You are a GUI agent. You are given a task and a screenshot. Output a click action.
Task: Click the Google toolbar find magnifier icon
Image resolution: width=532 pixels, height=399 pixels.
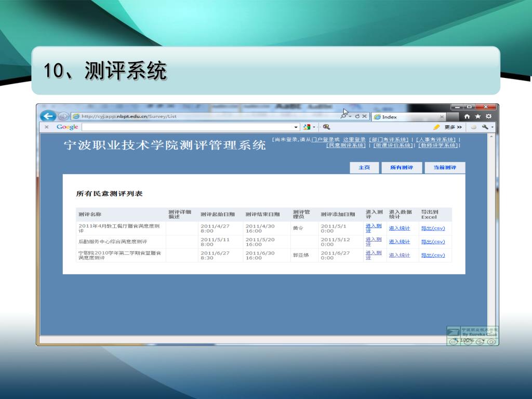(326, 127)
